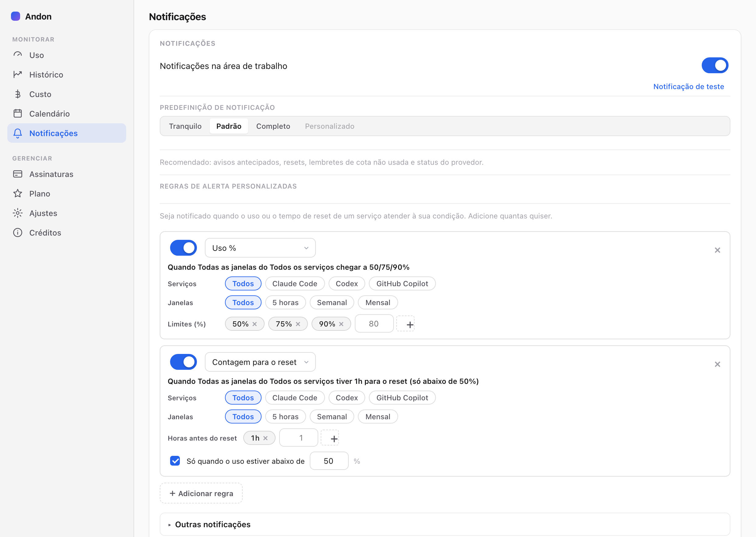Select Mensal window in Uso % rule
The height and width of the screenshot is (537, 756).
[377, 302]
